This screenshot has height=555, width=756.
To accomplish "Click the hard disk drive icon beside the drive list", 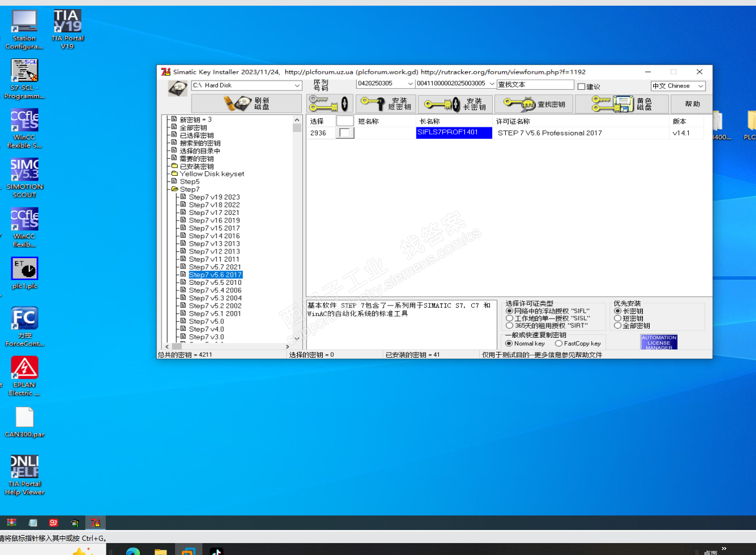I will [178, 88].
